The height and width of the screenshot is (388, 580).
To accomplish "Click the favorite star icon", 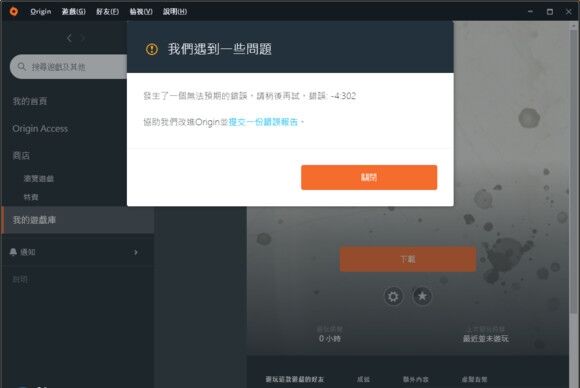I will coord(422,296).
